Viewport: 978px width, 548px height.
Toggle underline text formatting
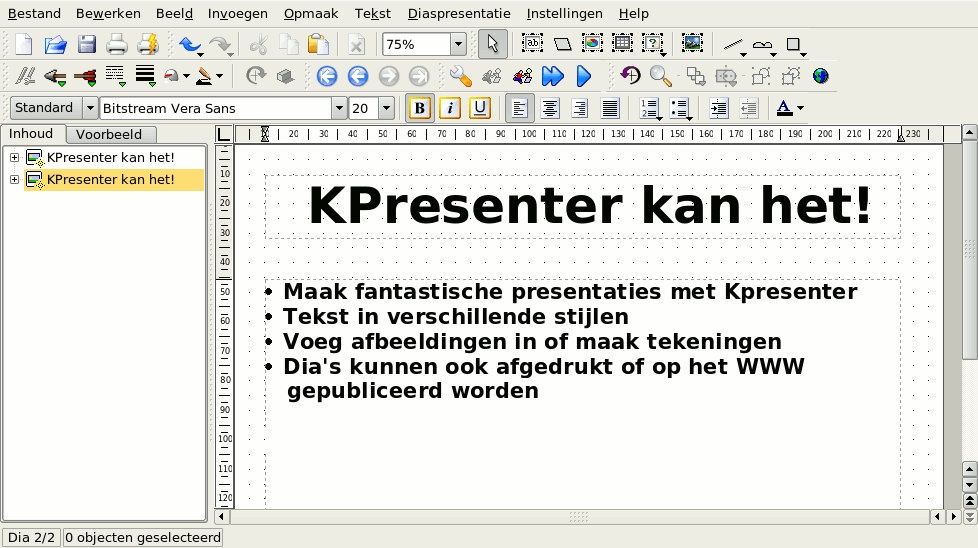(480, 108)
